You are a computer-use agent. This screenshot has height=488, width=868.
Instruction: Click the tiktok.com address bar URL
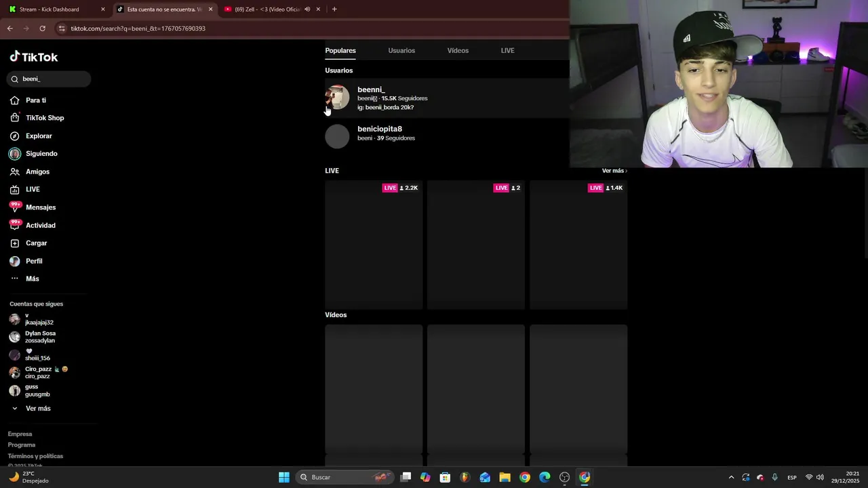point(138,28)
